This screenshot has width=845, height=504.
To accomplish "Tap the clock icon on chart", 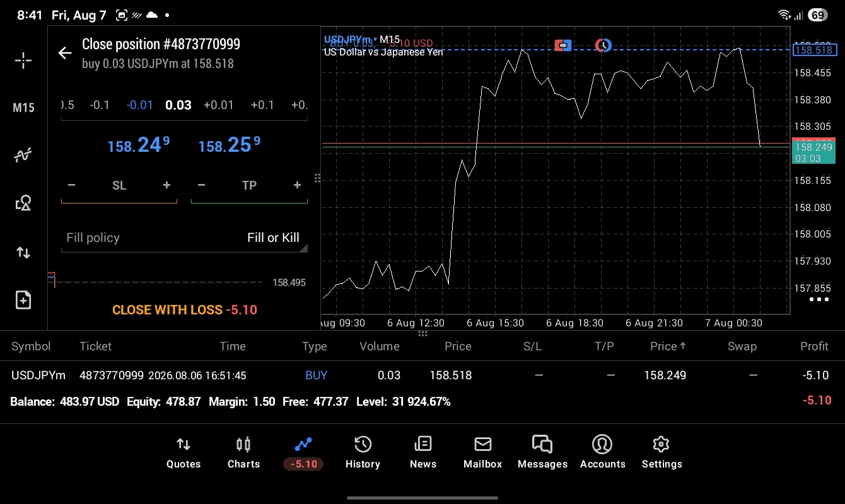I will [x=603, y=45].
